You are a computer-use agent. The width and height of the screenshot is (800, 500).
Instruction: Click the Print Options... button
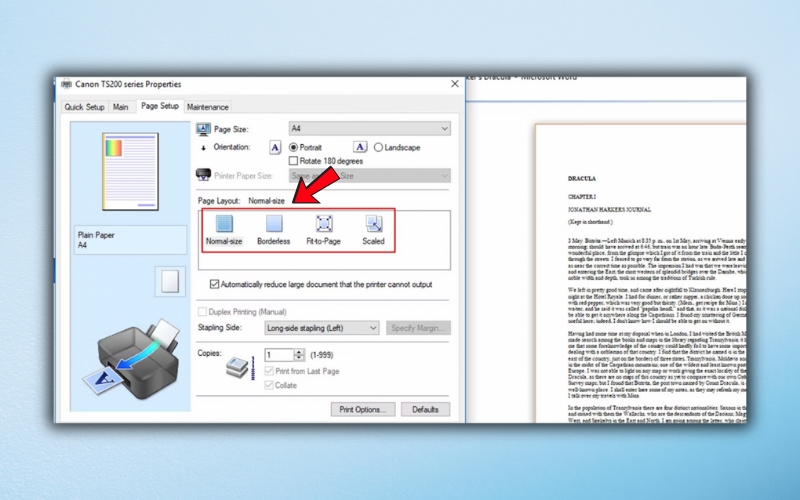(363, 409)
